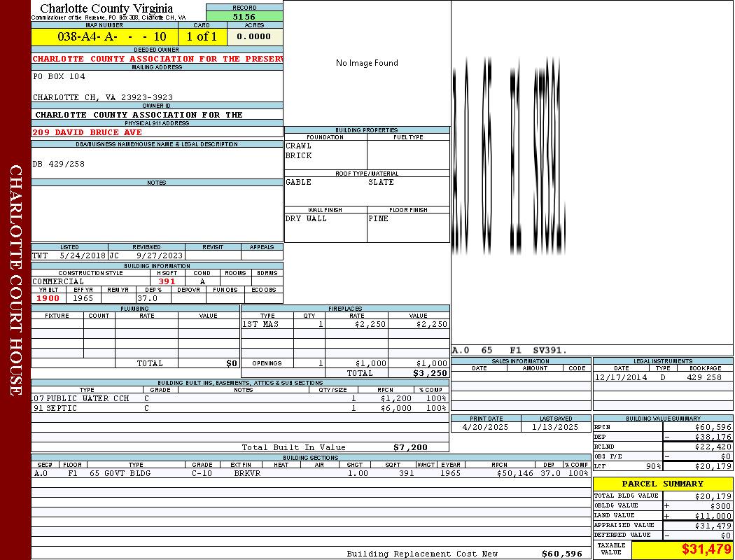Click the year built value 1900
735x560 pixels.
pos(48,298)
